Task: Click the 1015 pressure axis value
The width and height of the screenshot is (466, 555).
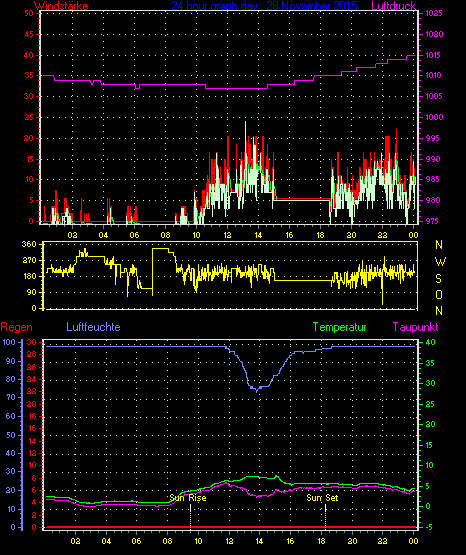Action: pos(433,55)
